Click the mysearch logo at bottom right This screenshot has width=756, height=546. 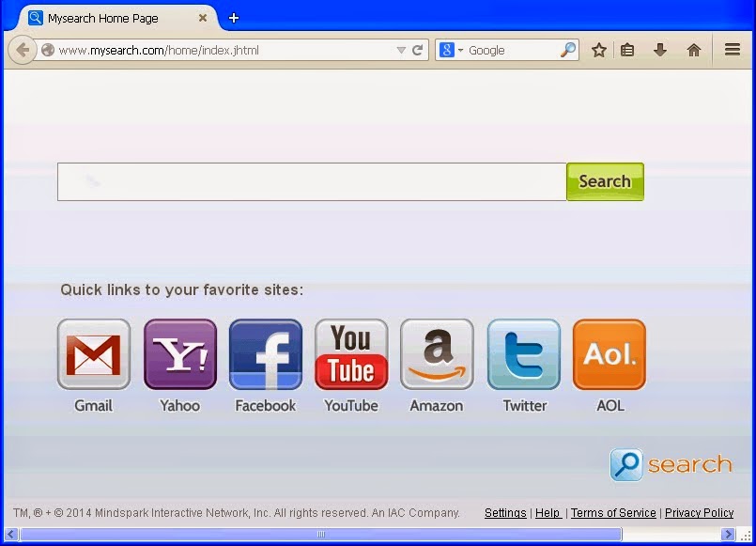[x=671, y=464]
